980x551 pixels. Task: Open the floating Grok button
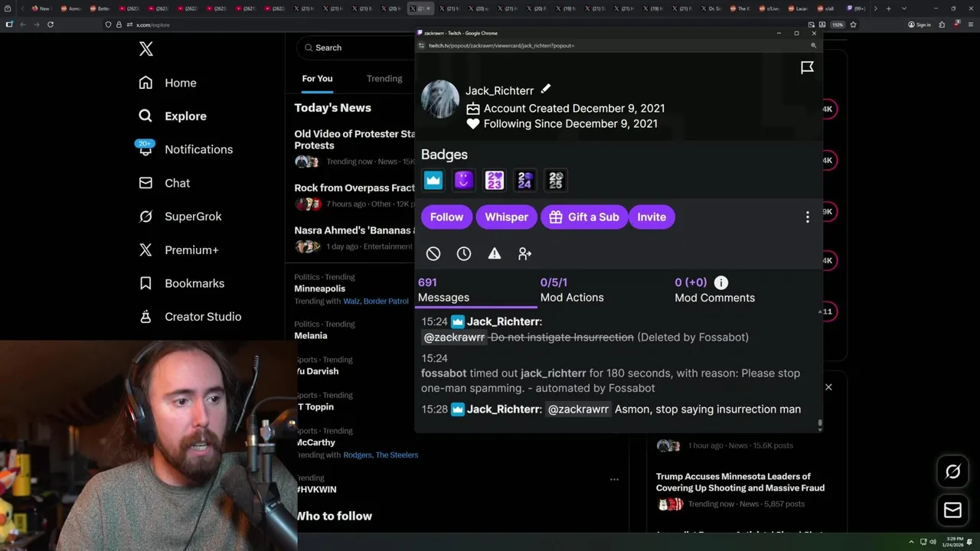(952, 471)
